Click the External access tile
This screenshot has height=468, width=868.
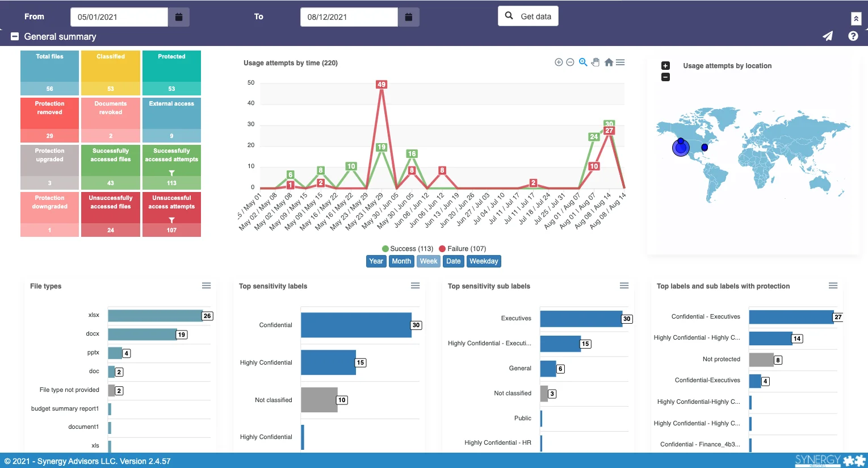tap(171, 120)
